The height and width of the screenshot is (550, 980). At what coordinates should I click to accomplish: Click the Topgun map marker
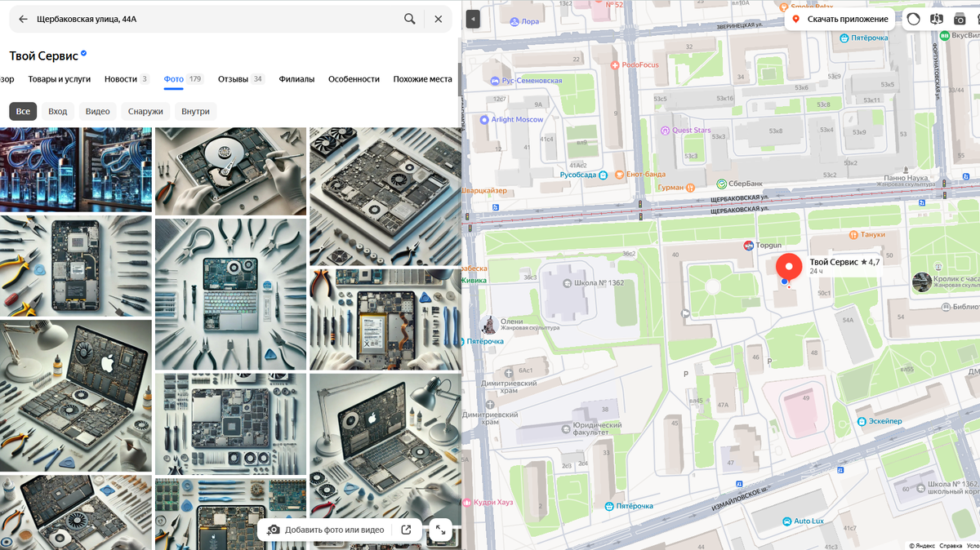click(x=748, y=245)
